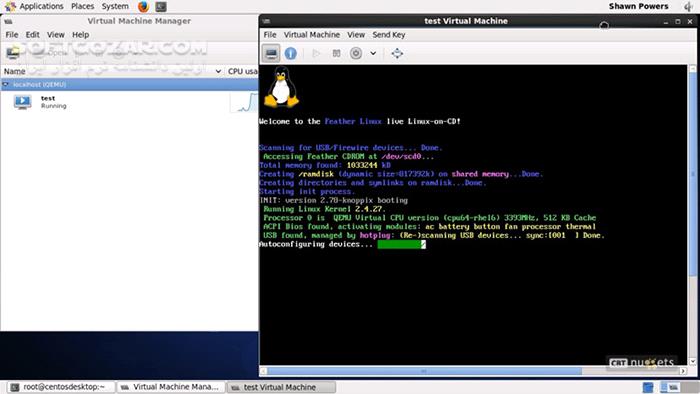Click the test VM CPU usage graph
This screenshot has height=394, width=700.
coord(244,102)
